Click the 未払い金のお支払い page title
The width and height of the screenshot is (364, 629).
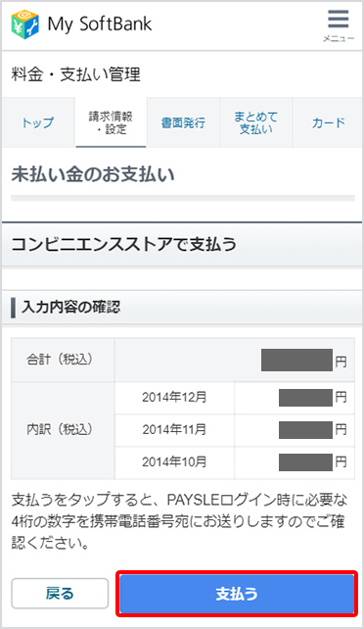tap(93, 174)
